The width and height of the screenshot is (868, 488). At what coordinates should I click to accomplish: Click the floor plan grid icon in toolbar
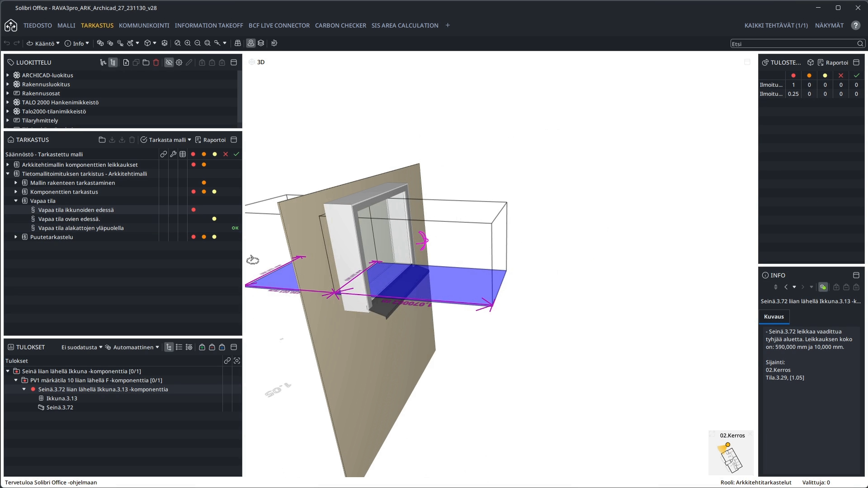(x=238, y=43)
